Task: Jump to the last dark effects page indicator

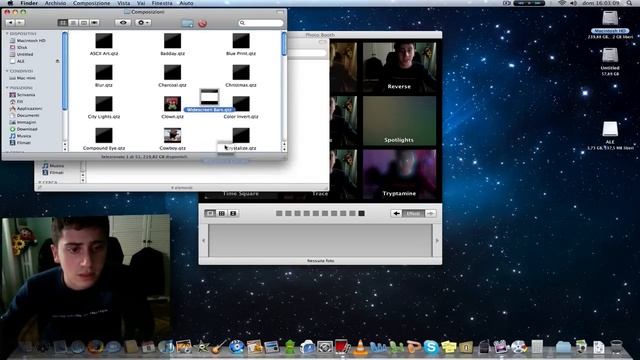Action: point(361,213)
